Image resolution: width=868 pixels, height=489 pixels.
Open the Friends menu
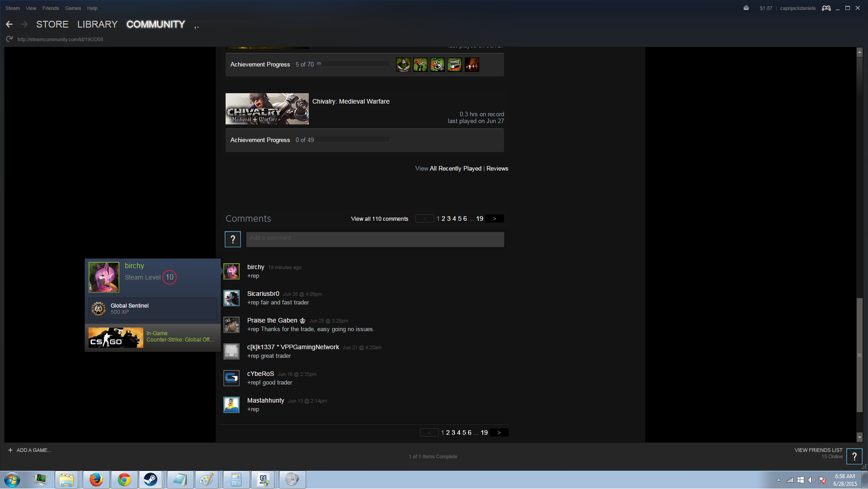coord(51,8)
